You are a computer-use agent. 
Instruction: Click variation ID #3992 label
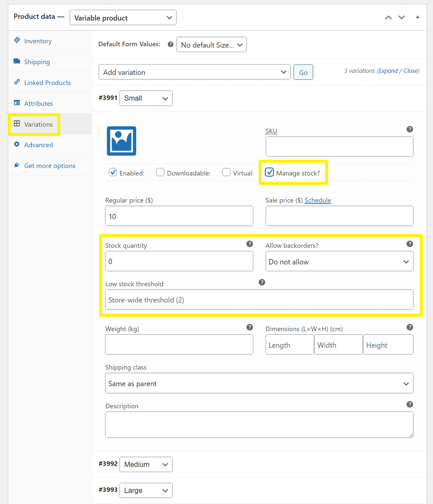click(108, 464)
